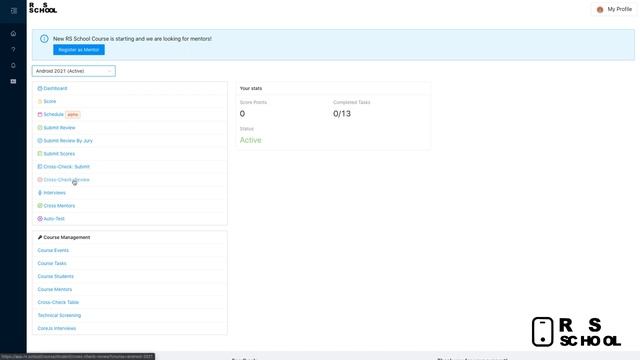Open the card icon below the bell
640x360 pixels.
pos(13,81)
